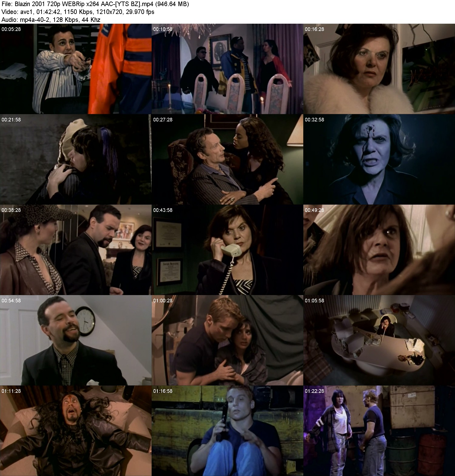455x476 pixels.
Task: Open the frame at 00:21:58
Action: (76, 159)
